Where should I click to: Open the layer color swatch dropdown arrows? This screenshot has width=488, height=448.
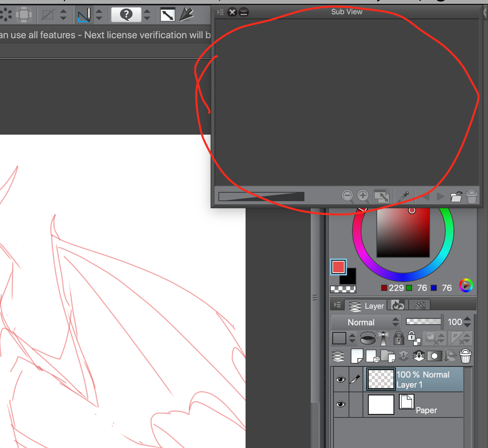coord(352,338)
